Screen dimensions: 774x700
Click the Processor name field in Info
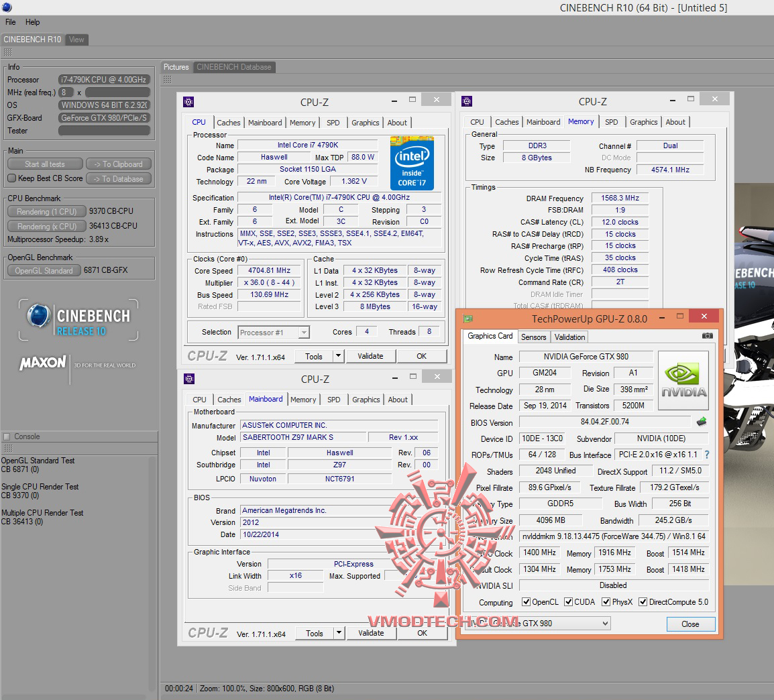coord(104,79)
